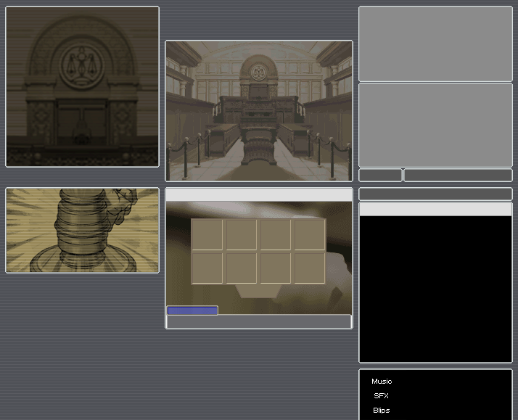Screen dimensions: 518x420
Task: Click the Blips volume label
Action: point(382,411)
